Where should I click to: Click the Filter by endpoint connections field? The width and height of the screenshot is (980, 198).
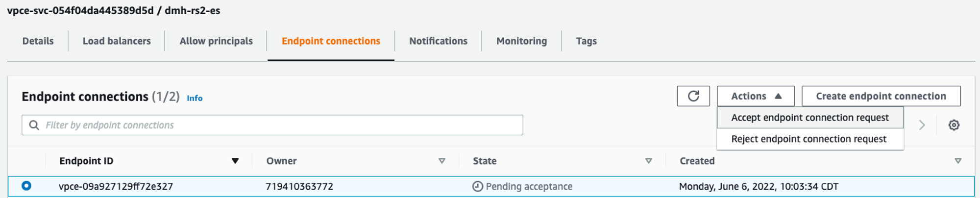[x=279, y=125]
